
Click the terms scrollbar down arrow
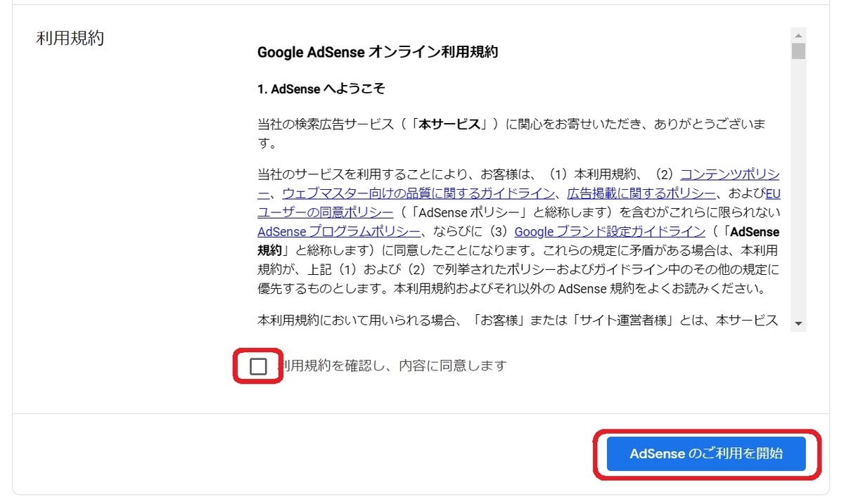tap(798, 323)
